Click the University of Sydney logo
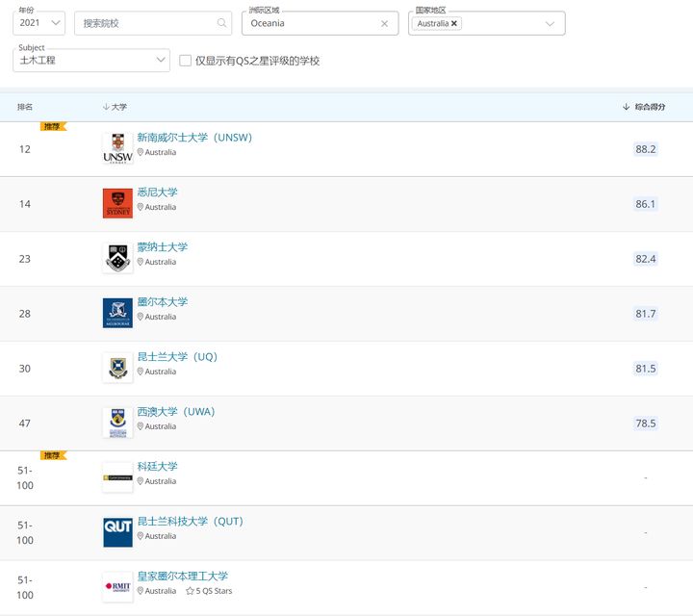Viewport: 693px width, 616px height. [117, 203]
